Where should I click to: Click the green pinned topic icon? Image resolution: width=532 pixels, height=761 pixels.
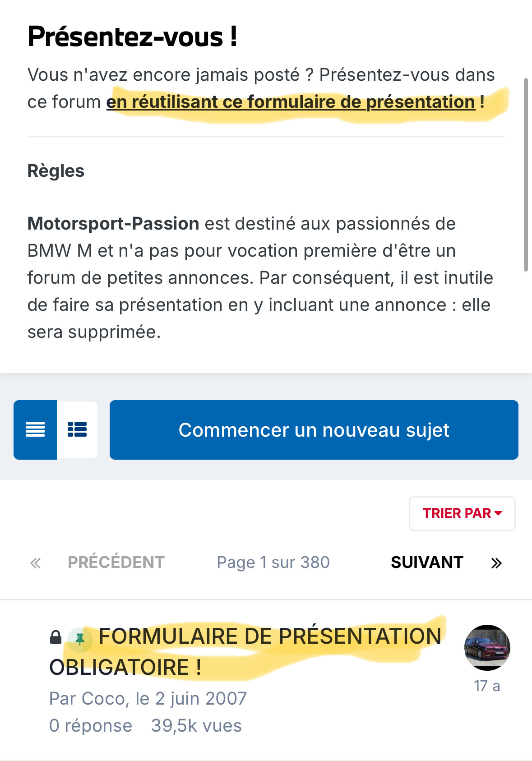[x=80, y=639]
